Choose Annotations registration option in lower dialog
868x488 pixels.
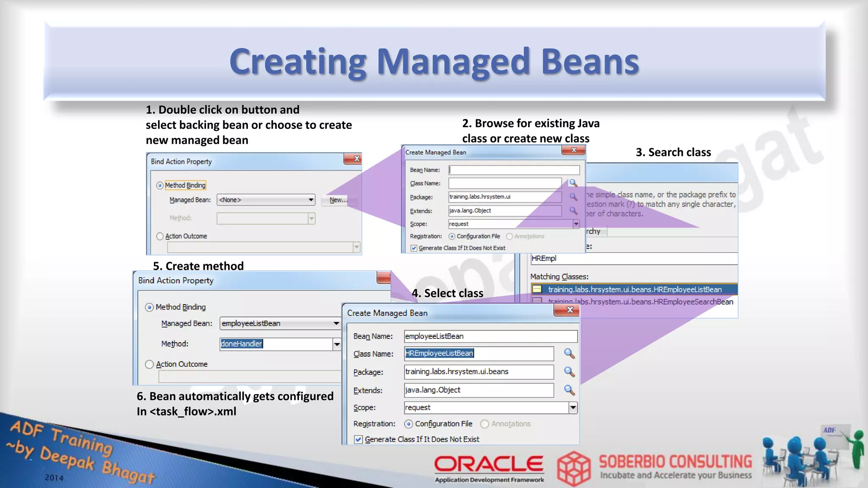pos(484,424)
